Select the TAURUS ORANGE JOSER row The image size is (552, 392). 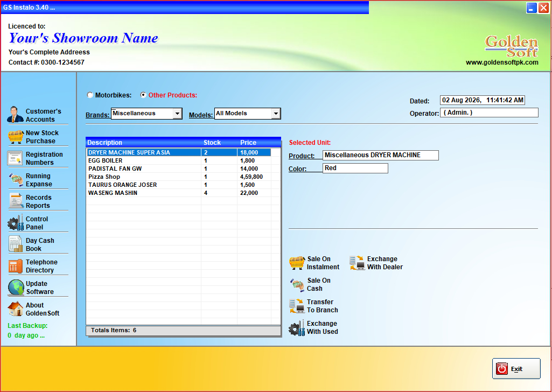click(179, 185)
